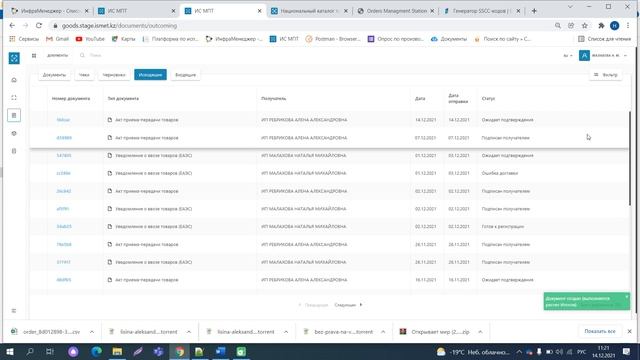The width and height of the screenshot is (640, 360).
Task: Click the browser address bar URL
Action: click(x=119, y=26)
